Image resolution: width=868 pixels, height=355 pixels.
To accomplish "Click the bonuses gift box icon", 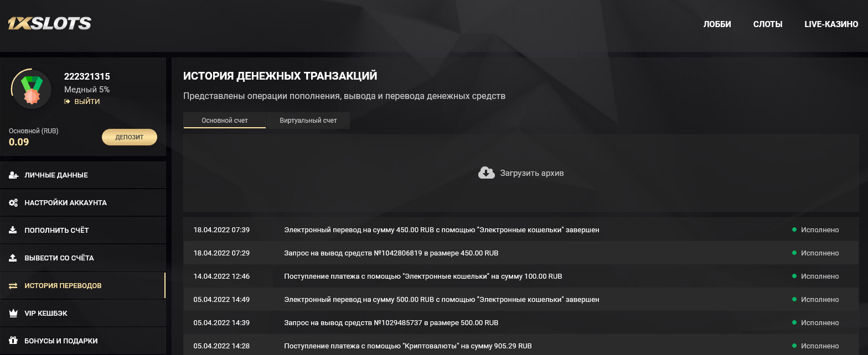I will 13,341.
